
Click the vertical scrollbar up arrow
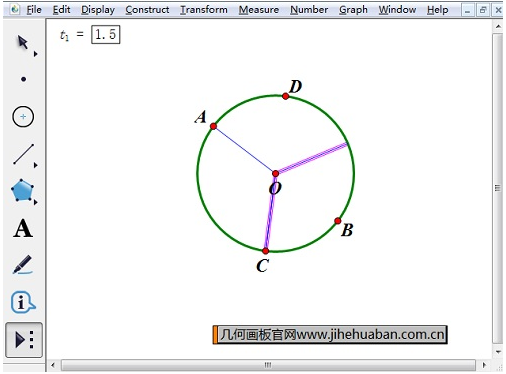coord(499,26)
